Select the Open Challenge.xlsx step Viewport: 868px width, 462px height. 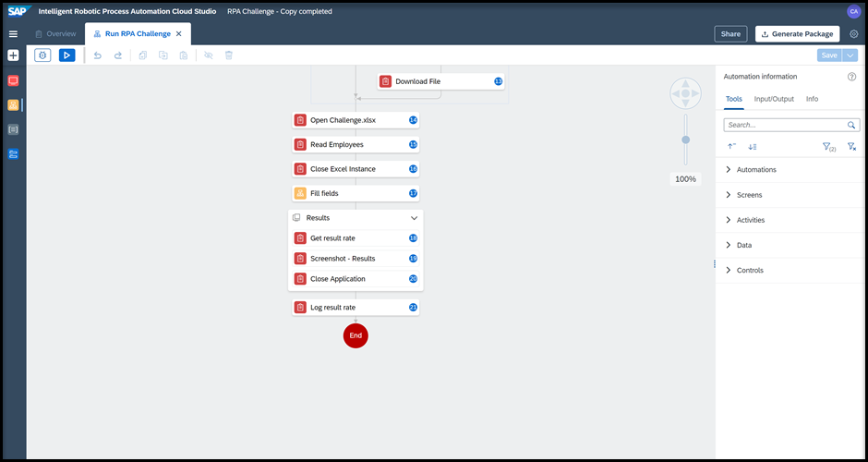tap(356, 119)
